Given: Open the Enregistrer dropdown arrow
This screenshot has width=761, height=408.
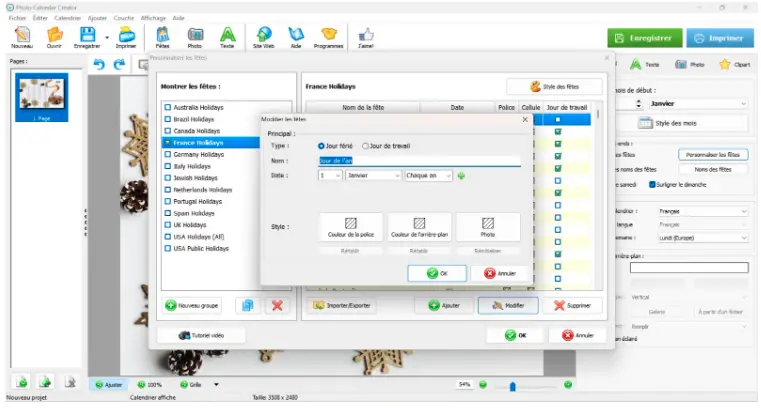Looking at the screenshot, I should pos(107,37).
